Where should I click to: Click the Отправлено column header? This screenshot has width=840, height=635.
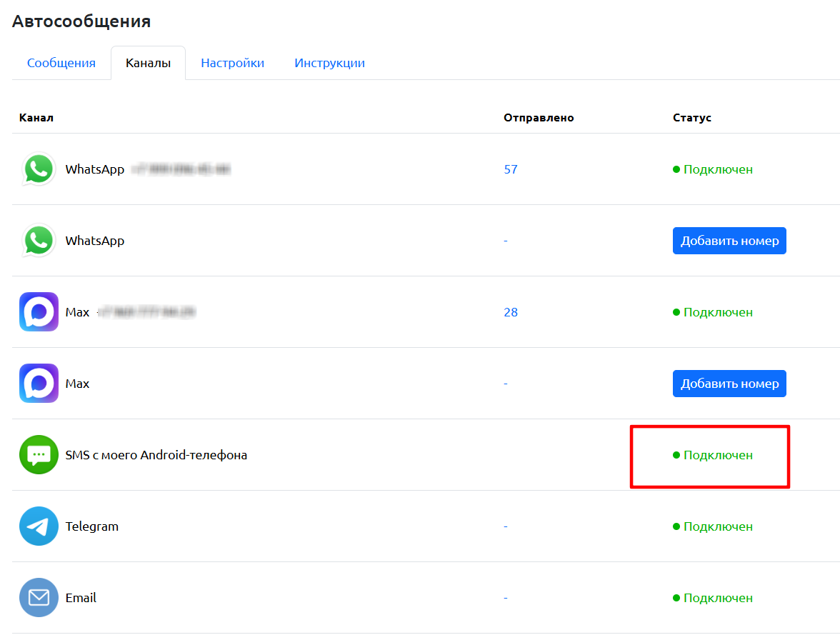click(x=539, y=117)
